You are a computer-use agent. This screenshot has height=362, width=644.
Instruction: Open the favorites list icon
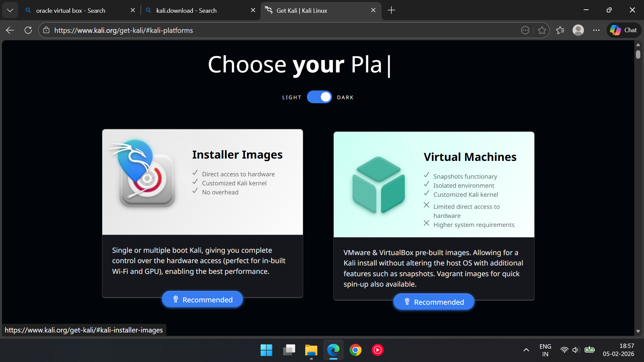[560, 30]
